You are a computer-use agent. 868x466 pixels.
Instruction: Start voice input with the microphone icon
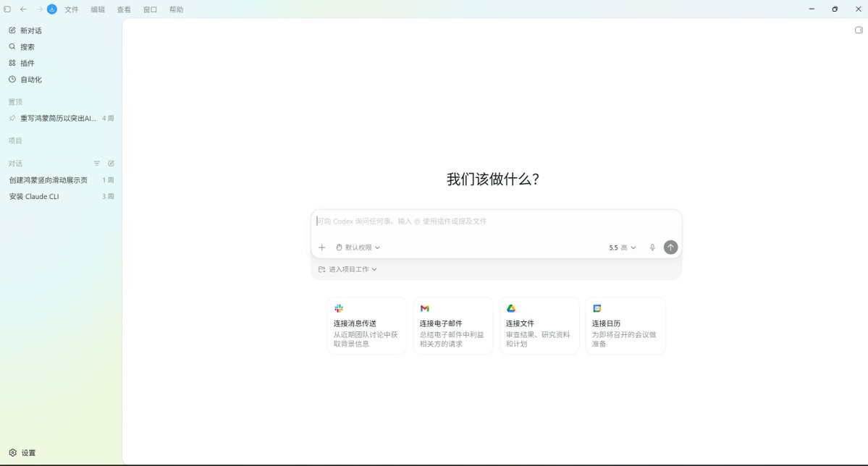point(652,247)
